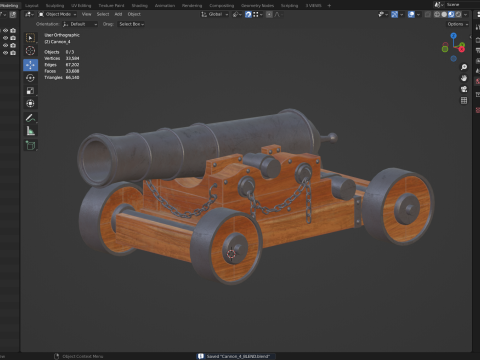This screenshot has height=360, width=480.
Task: Click the dark blue negative Z gizmo ball
Action: click(454, 59)
